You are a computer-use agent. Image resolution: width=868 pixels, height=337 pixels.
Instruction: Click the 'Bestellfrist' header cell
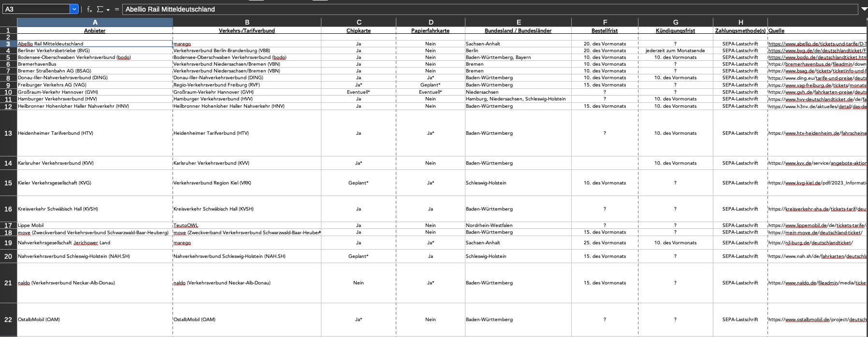point(605,30)
